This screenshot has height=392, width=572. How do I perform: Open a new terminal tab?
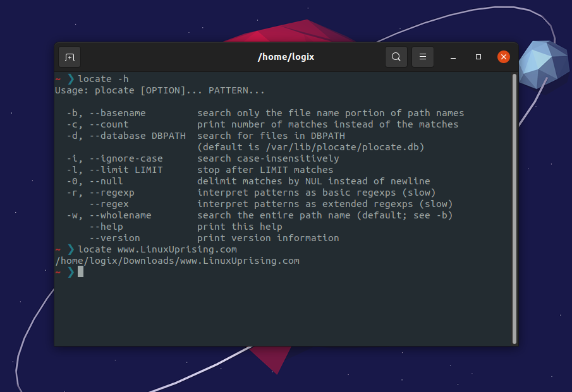[70, 57]
